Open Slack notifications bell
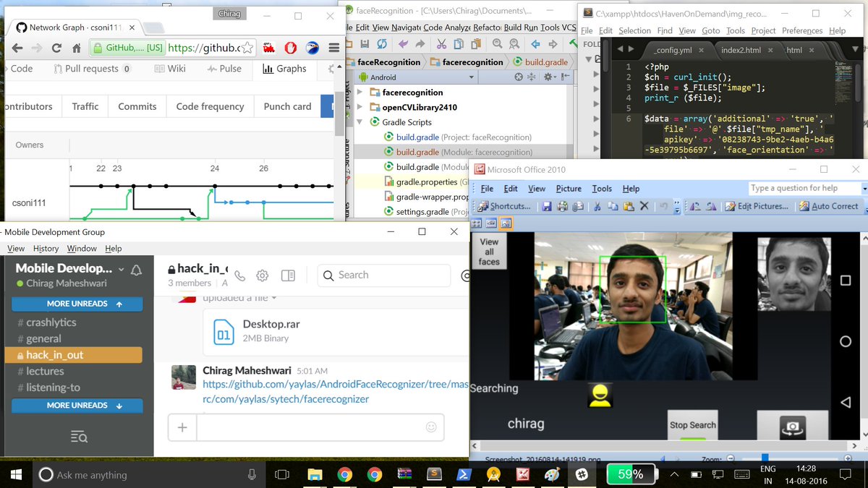Screen dimensions: 868x488 (x=136, y=270)
